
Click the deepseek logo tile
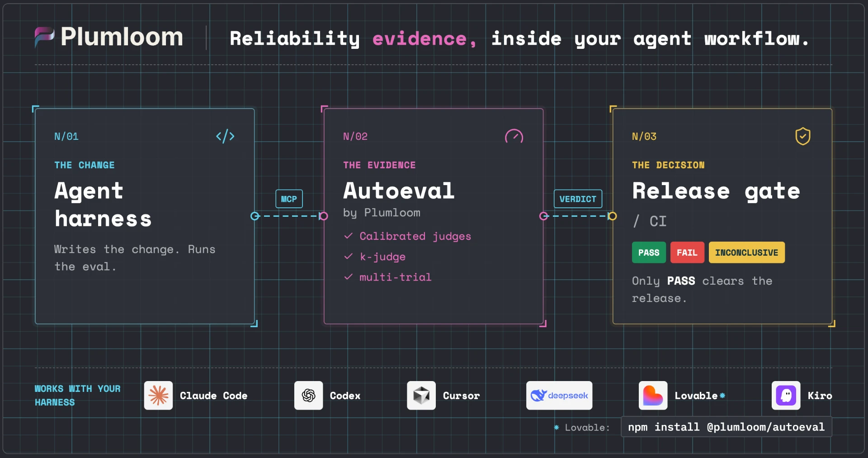click(559, 396)
